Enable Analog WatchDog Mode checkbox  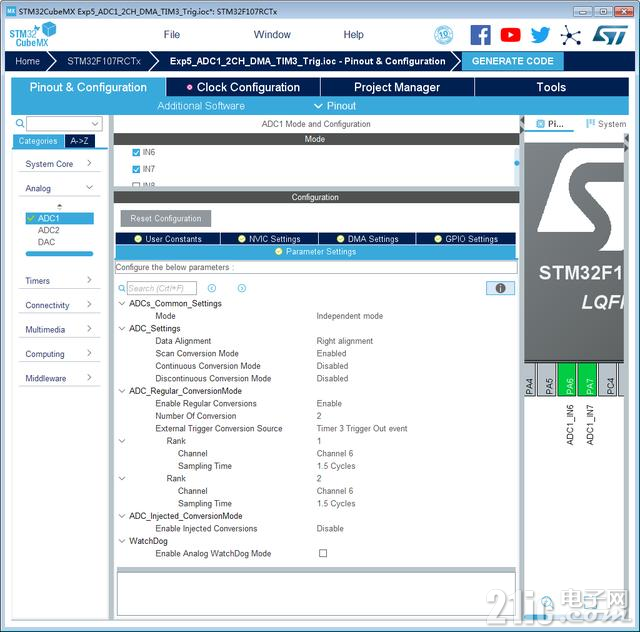(x=323, y=553)
